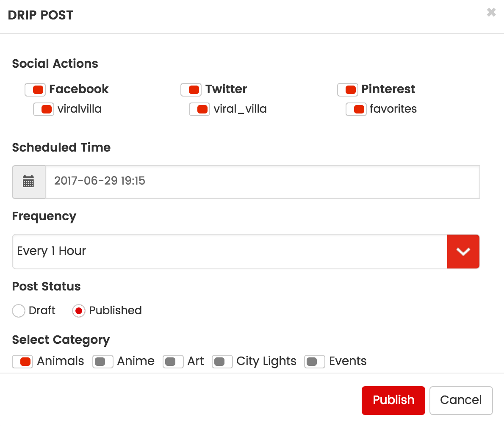Click the Publish button
Screen dimensions: 504x426
[x=393, y=400]
